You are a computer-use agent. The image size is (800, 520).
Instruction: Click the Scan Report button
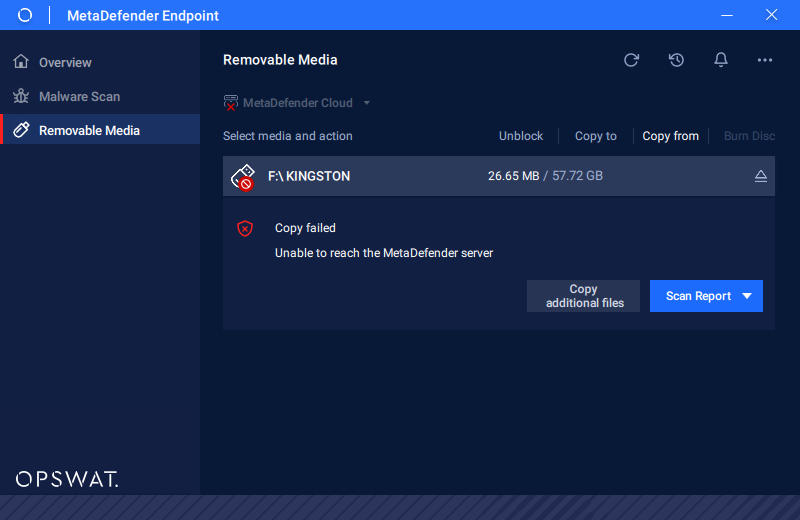coord(706,296)
